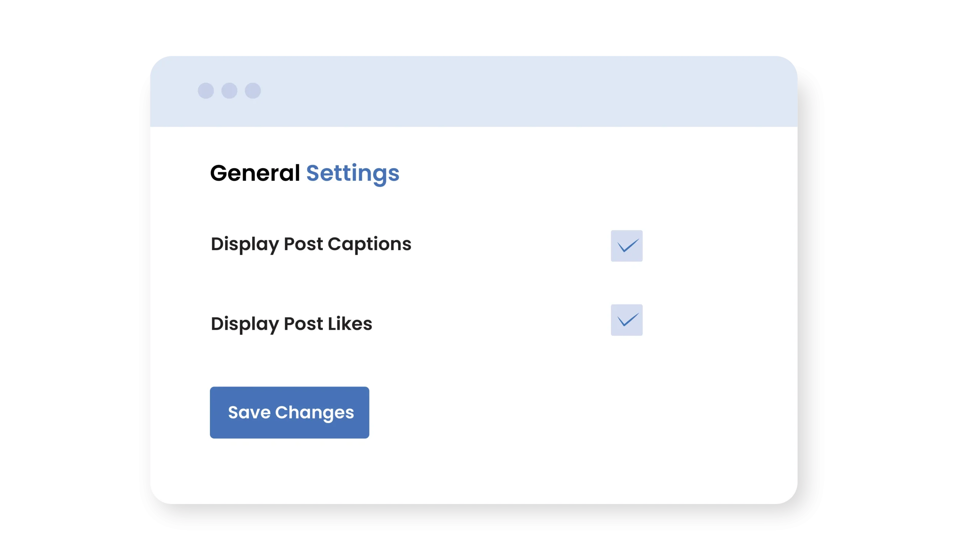Click the blue "Settings" heading word

click(x=353, y=173)
